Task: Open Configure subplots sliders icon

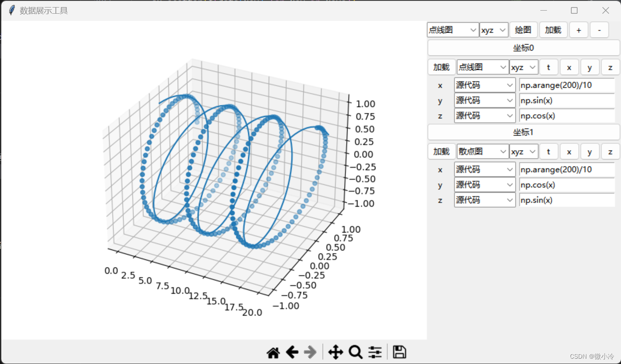Action: tap(375, 352)
